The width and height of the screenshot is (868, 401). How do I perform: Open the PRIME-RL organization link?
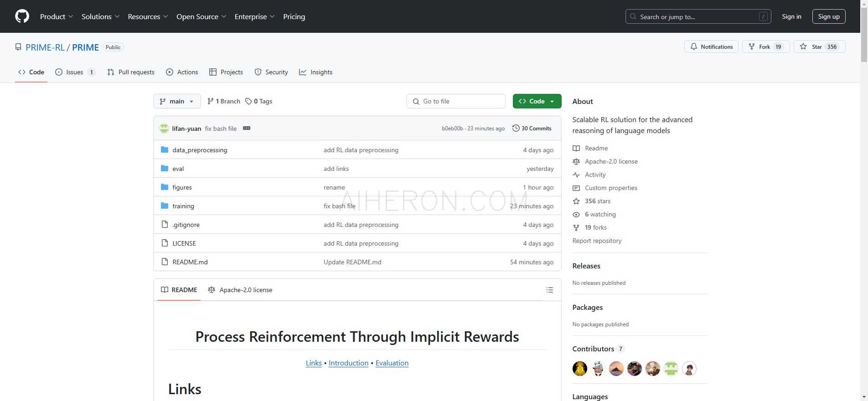click(45, 47)
